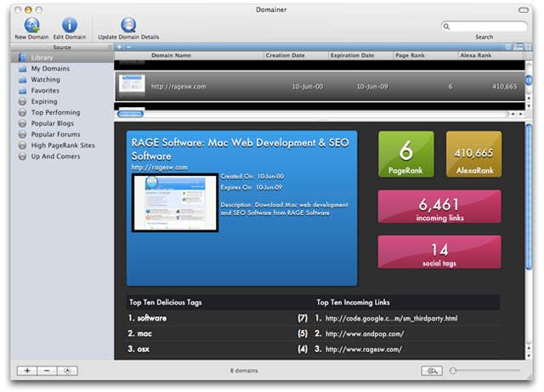The height and width of the screenshot is (392, 544).
Task: Click the details pane scroll down arrow
Action: tap(529, 355)
